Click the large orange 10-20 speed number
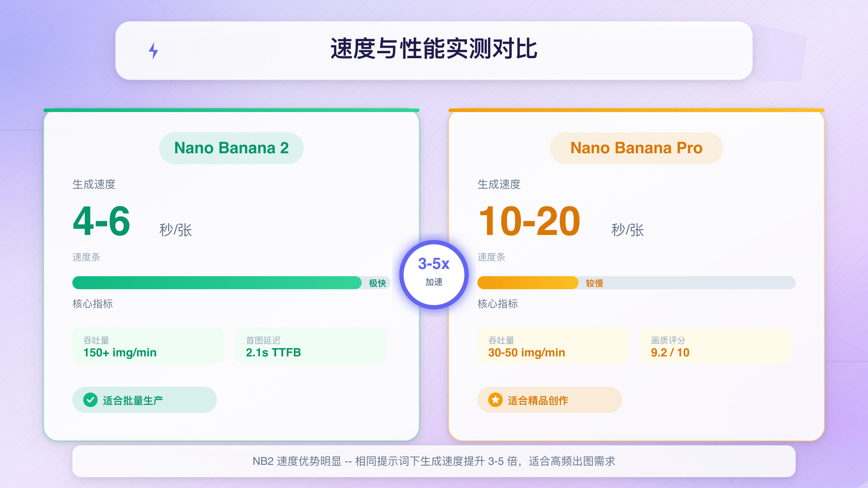Viewport: 868px width, 488px height. [x=529, y=221]
